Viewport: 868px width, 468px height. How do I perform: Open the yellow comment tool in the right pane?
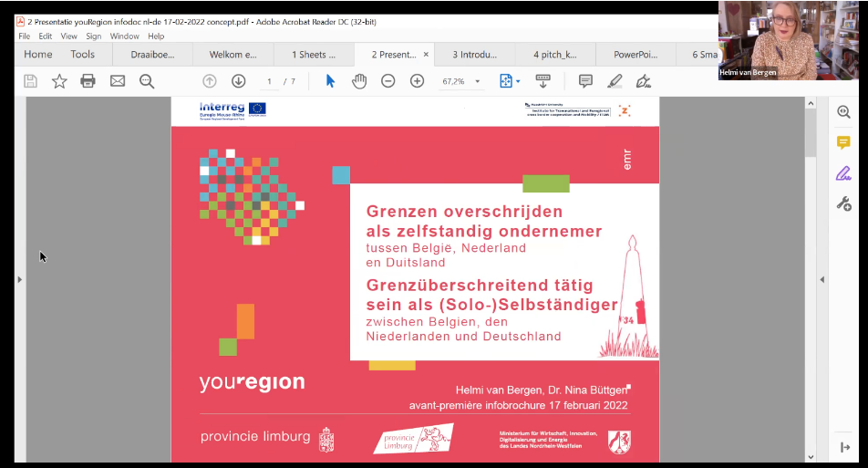843,143
